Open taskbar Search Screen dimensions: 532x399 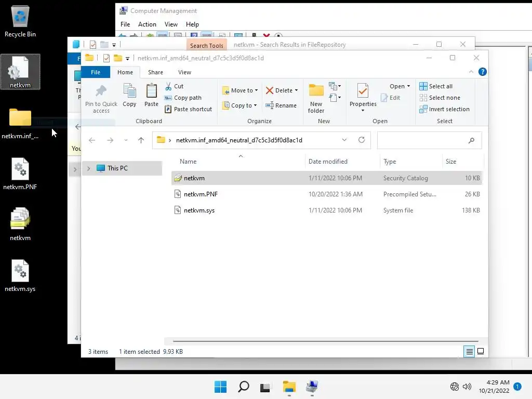click(244, 387)
